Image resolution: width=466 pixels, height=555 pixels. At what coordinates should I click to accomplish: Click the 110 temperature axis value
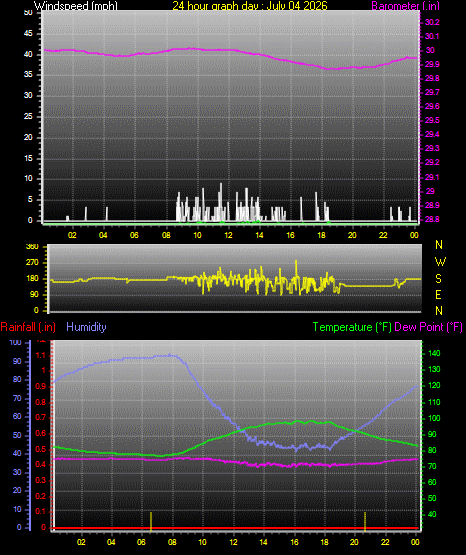point(434,402)
